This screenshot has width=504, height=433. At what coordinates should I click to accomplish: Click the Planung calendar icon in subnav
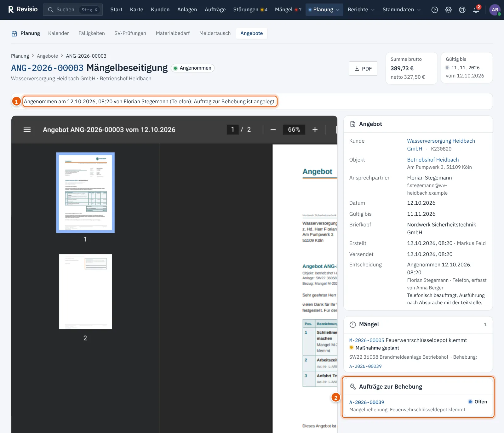point(14,34)
